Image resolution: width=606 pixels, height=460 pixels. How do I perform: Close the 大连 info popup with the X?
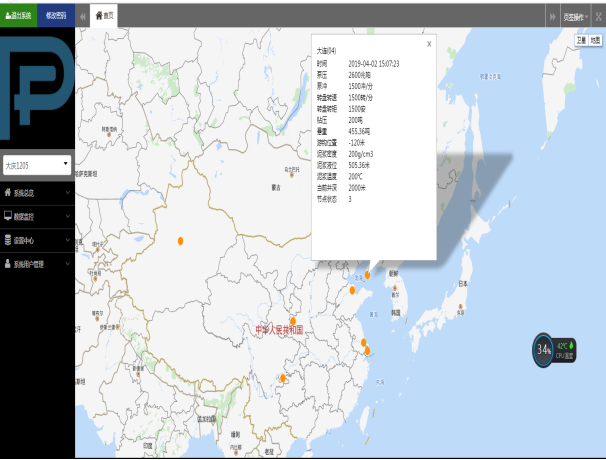tap(429, 44)
